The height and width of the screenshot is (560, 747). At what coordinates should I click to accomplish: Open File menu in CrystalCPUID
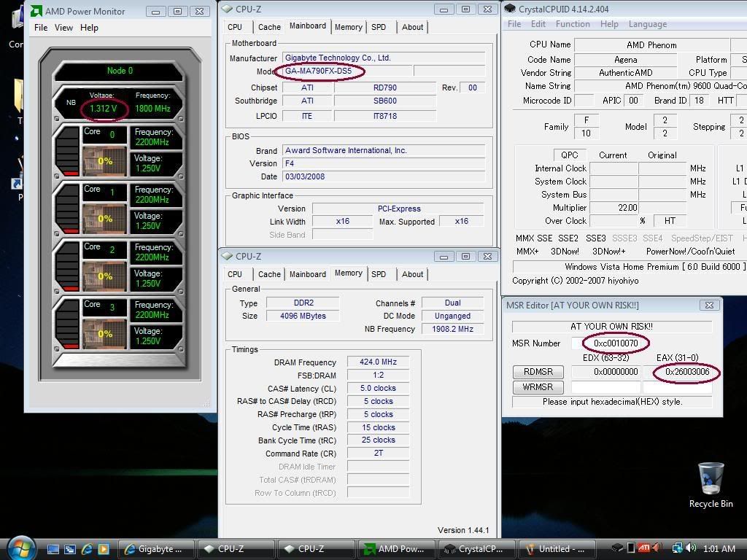[514, 24]
